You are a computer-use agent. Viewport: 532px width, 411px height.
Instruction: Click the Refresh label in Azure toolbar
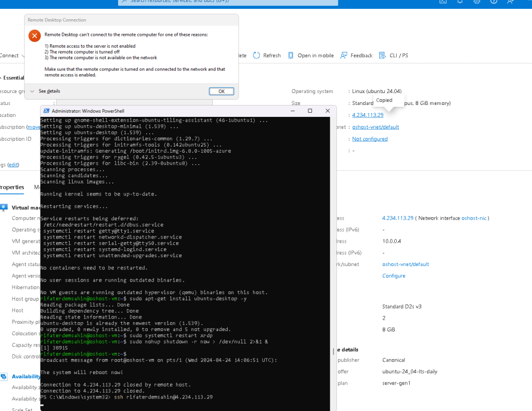[x=272, y=56]
